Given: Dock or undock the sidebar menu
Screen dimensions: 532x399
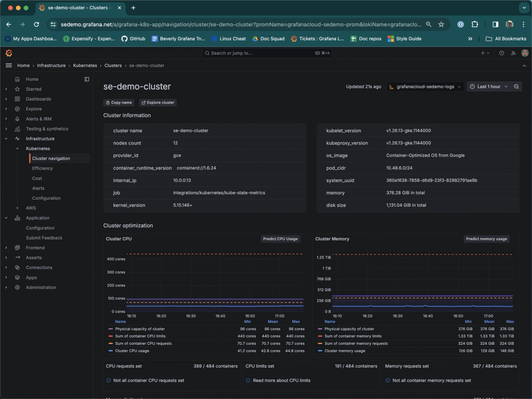Looking at the screenshot, I should point(87,79).
